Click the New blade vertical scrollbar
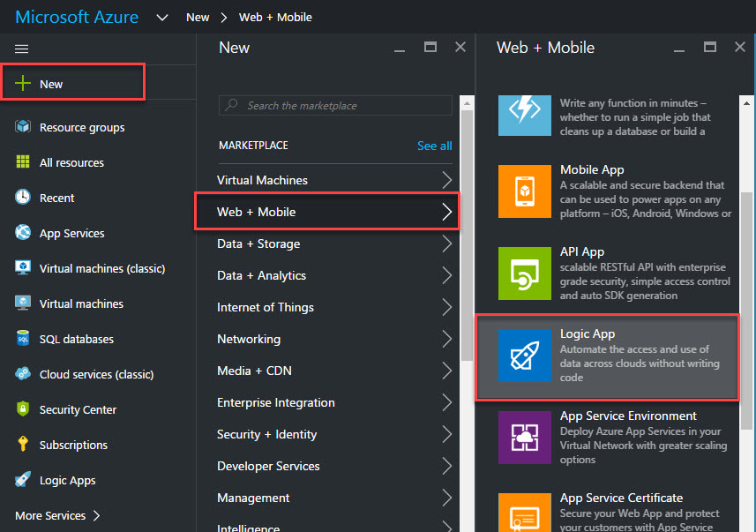The width and height of the screenshot is (756, 532). 467,236
